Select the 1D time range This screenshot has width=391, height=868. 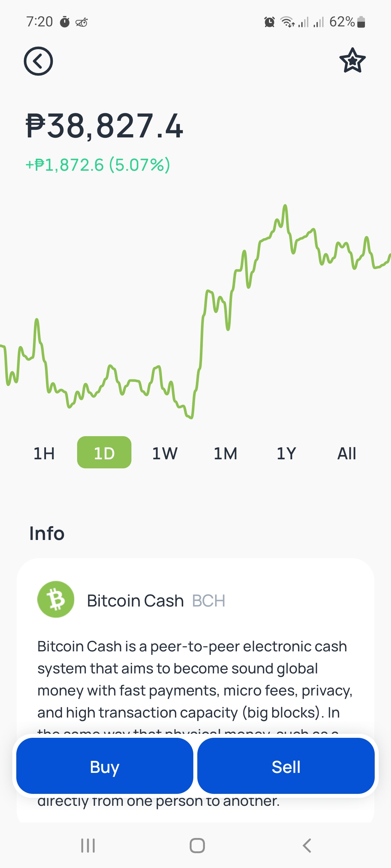pyautogui.click(x=104, y=452)
